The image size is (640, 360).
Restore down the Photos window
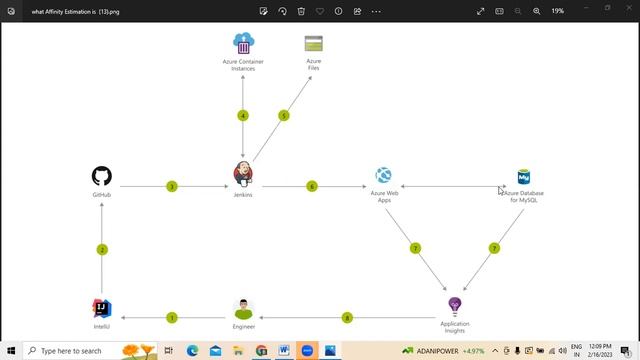coord(608,8)
